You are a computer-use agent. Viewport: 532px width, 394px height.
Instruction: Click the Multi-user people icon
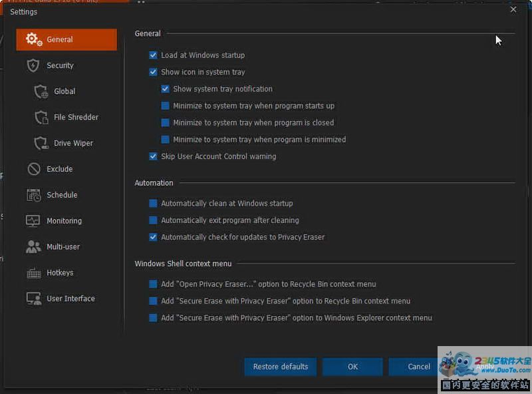tap(33, 247)
